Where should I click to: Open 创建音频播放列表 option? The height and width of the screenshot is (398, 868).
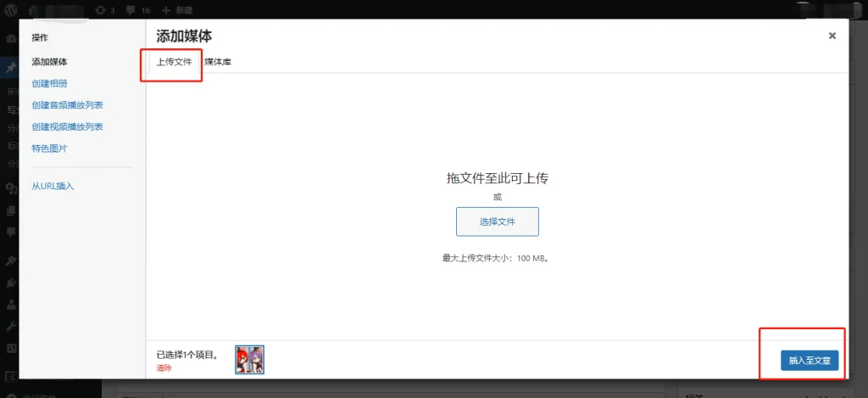[68, 105]
